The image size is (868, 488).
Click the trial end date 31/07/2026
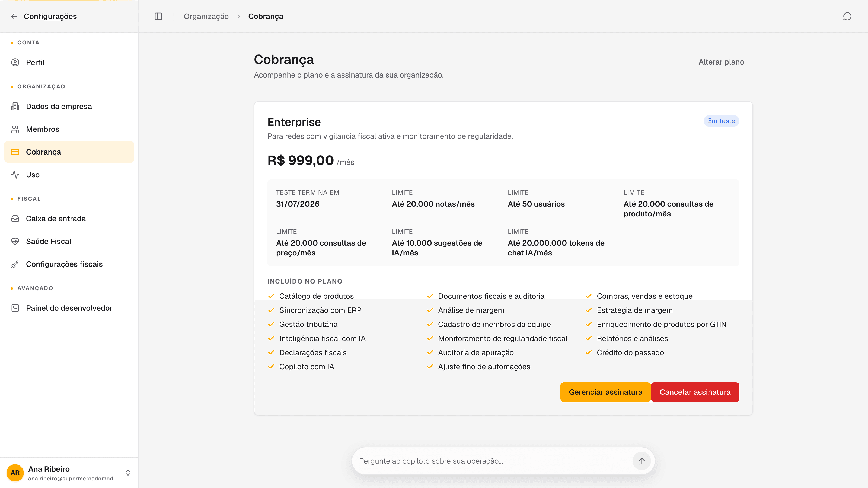click(298, 204)
